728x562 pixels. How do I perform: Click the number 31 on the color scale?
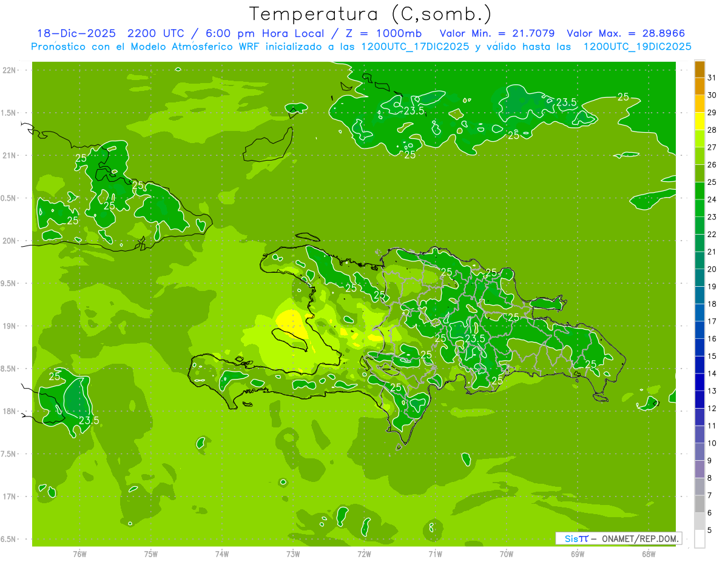[x=712, y=78]
